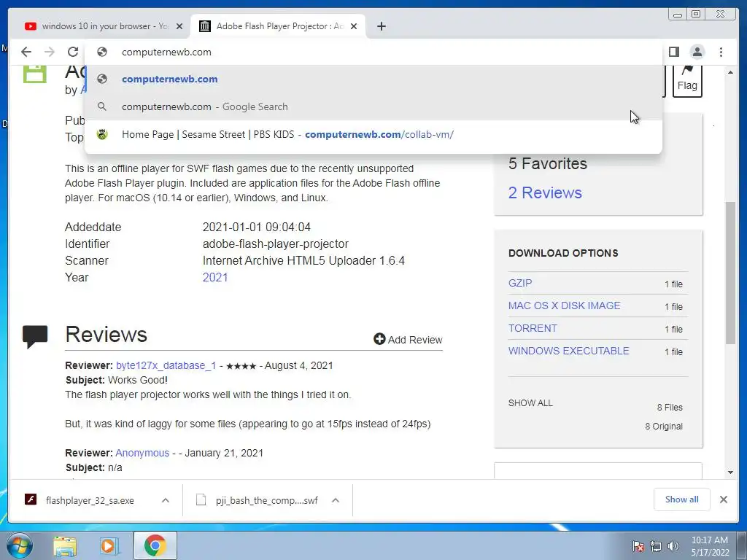747x560 pixels.
Task: Choose the computernewb.com URL suggestion
Action: point(373,79)
